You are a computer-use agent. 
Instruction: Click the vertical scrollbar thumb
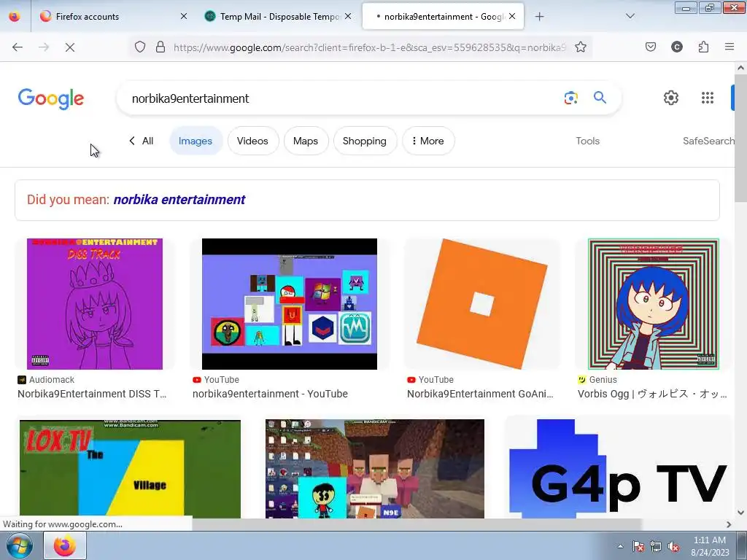tap(740, 138)
